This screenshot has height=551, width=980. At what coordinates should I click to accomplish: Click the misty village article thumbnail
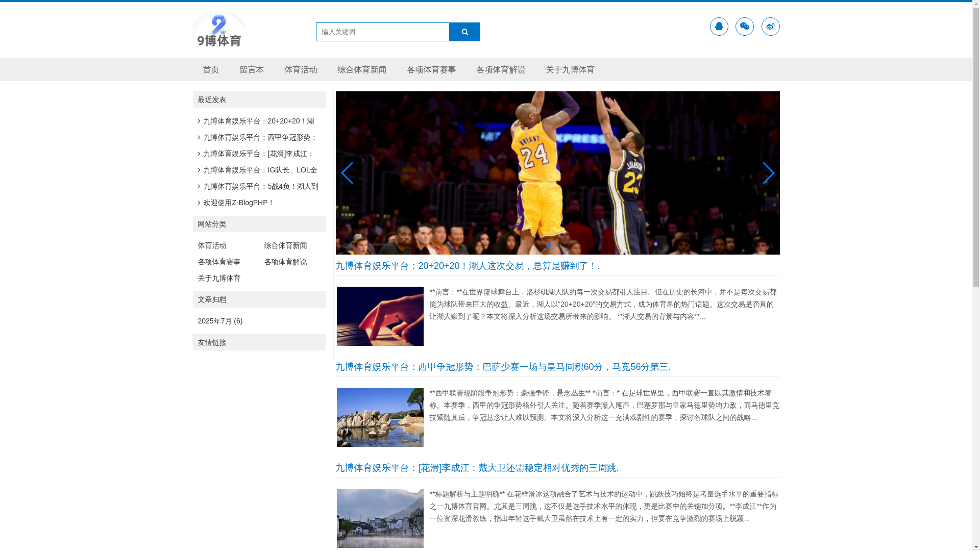tap(380, 518)
